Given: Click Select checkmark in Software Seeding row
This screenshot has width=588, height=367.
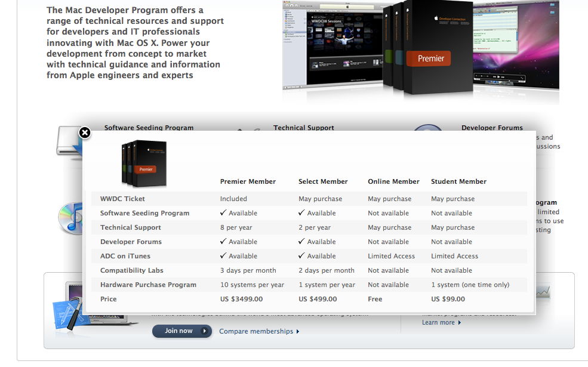Looking at the screenshot, I should (x=301, y=212).
